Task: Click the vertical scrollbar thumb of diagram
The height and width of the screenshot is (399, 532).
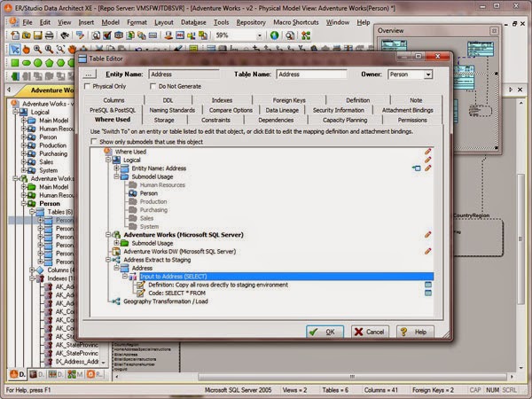Action: (520, 239)
